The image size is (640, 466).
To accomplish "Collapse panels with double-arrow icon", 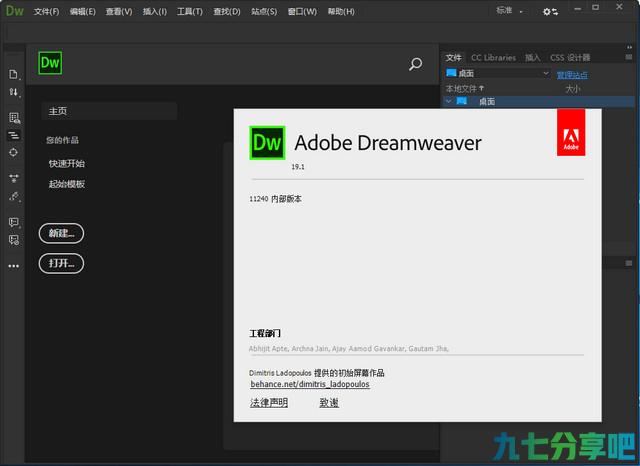I will pos(629,47).
